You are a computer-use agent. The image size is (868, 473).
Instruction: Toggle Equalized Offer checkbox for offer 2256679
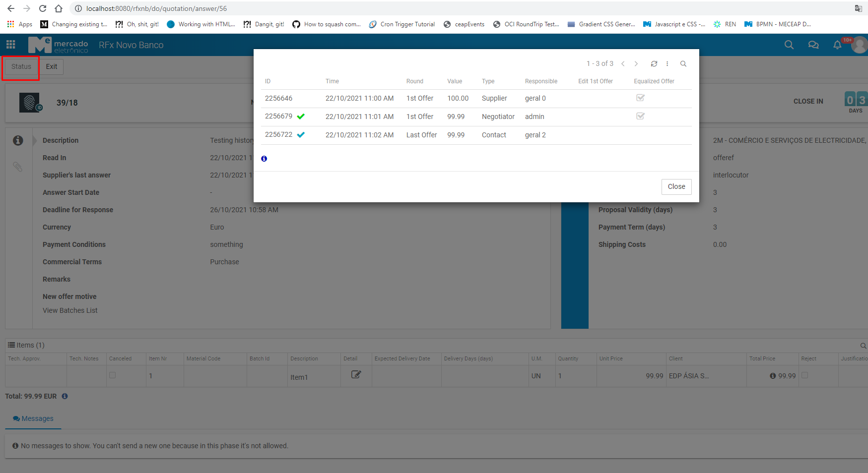[x=640, y=117]
